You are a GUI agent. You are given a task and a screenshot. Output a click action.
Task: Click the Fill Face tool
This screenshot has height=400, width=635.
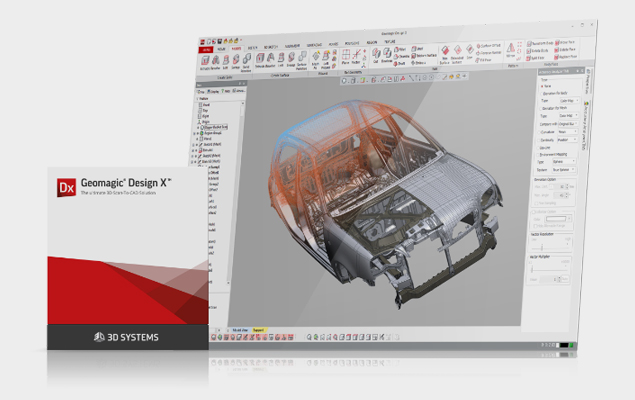click(484, 60)
